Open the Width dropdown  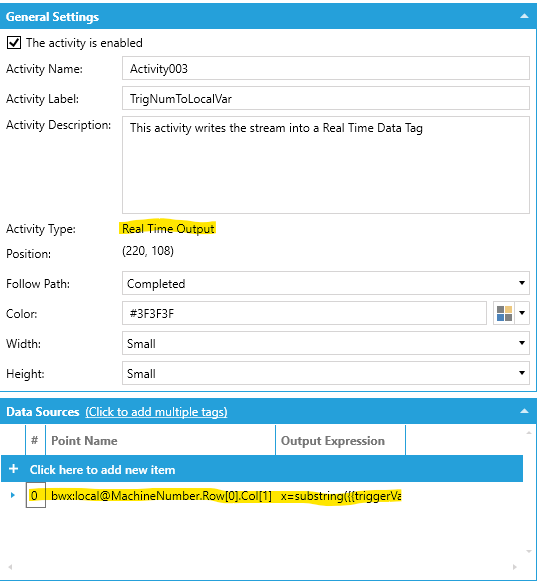coord(326,343)
